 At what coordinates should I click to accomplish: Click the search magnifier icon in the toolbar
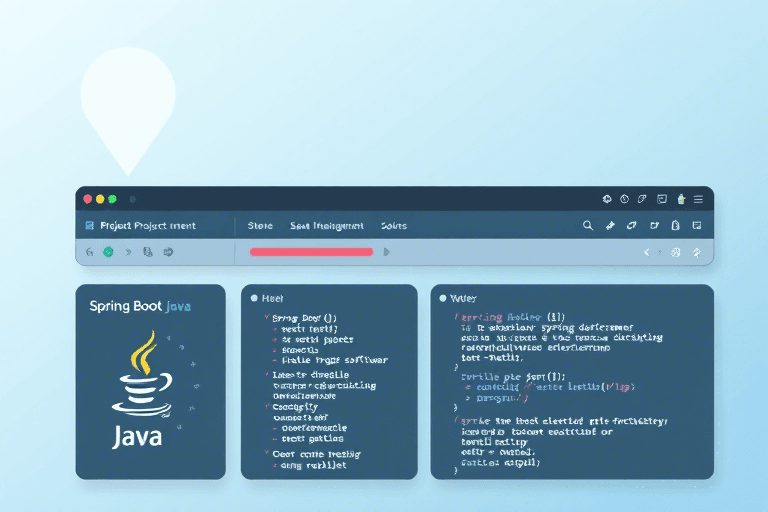tap(588, 226)
